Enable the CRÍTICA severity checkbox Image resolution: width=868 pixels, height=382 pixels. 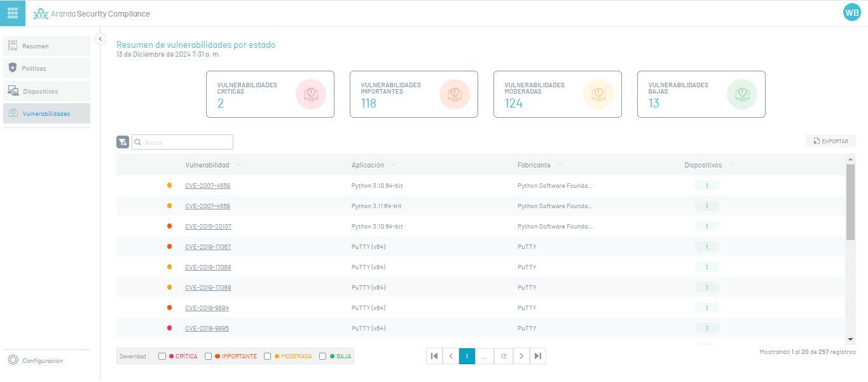pos(162,357)
